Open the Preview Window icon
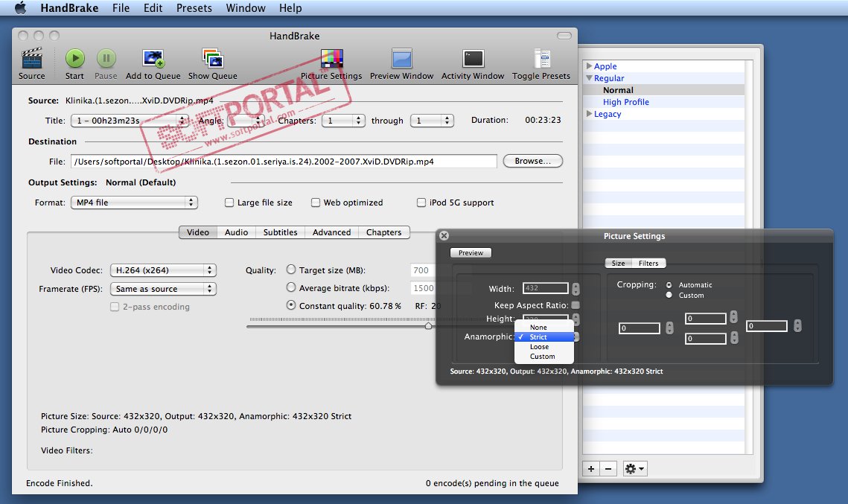The height and width of the screenshot is (504, 848). pos(402,58)
